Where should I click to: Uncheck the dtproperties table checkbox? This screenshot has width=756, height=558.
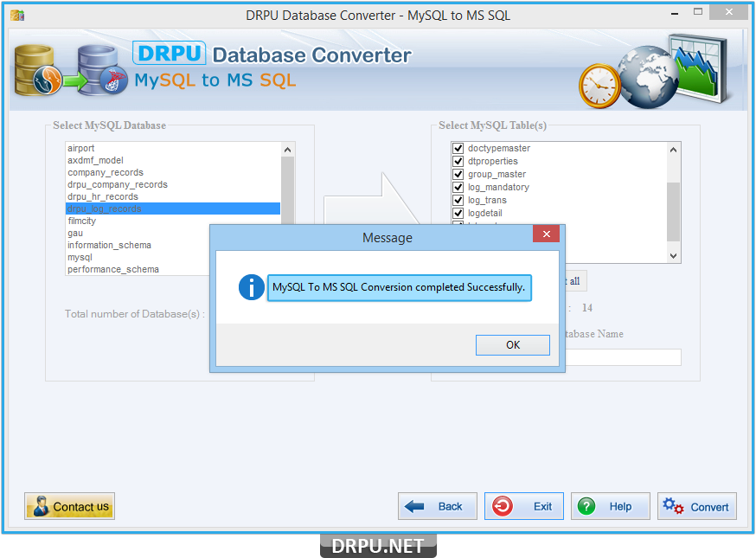pyautogui.click(x=458, y=161)
